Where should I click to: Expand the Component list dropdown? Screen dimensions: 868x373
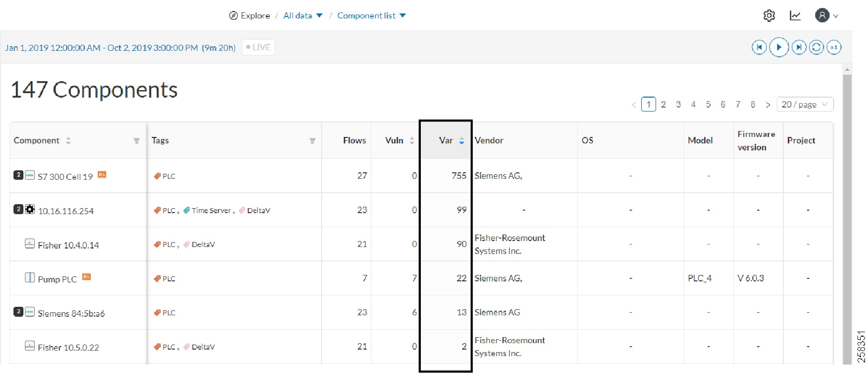click(371, 15)
